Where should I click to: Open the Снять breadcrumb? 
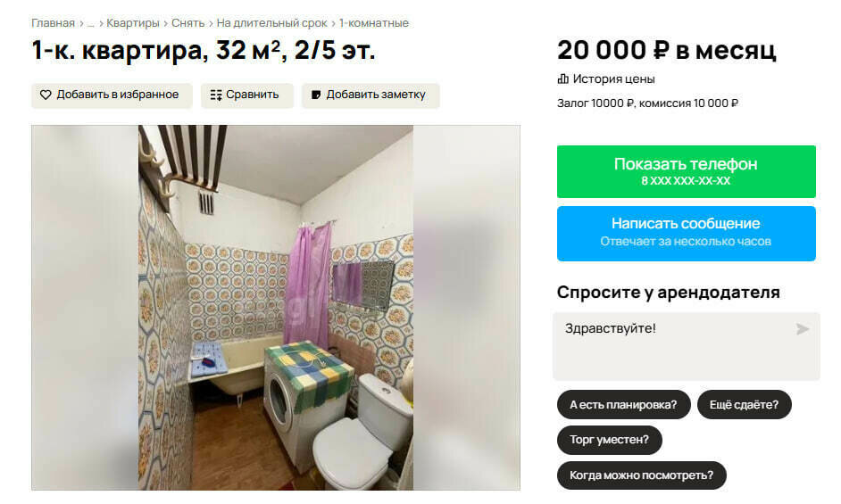tap(187, 23)
